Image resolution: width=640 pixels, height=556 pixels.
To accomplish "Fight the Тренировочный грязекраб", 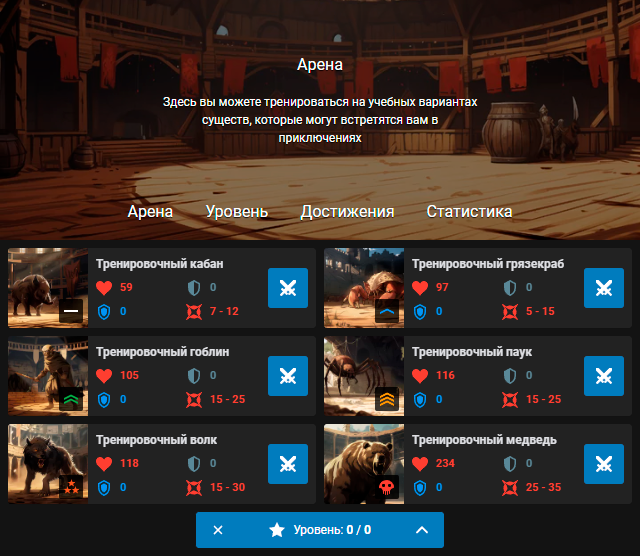I will (604, 288).
